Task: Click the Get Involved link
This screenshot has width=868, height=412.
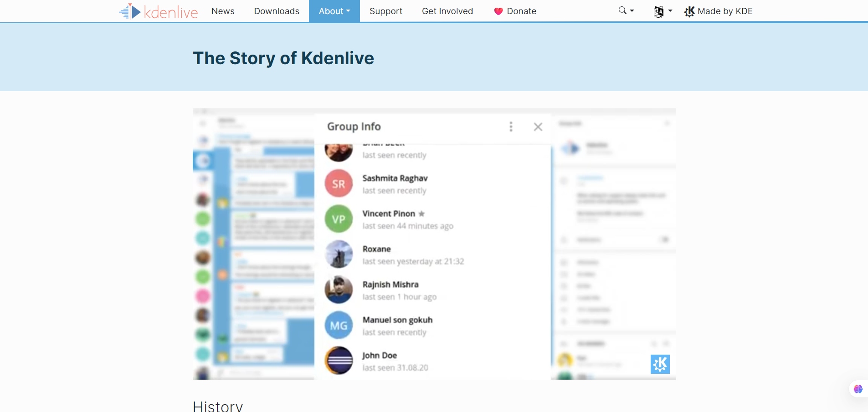Action: tap(447, 11)
